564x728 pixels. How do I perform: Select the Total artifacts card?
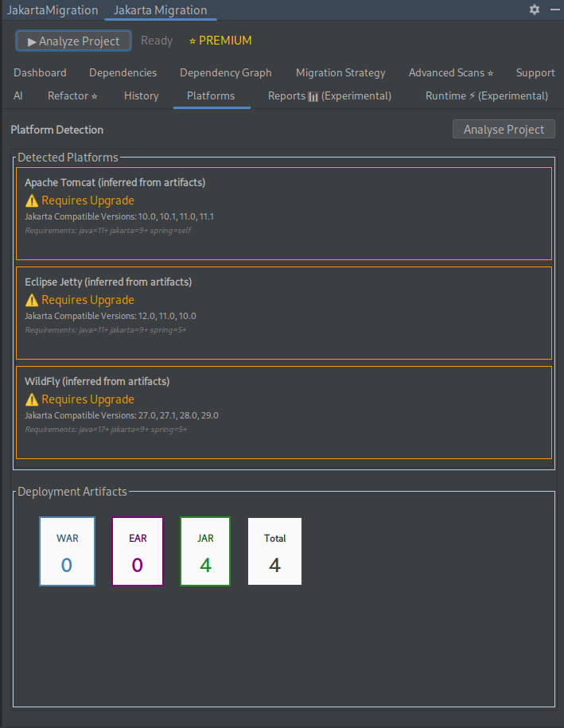point(274,551)
